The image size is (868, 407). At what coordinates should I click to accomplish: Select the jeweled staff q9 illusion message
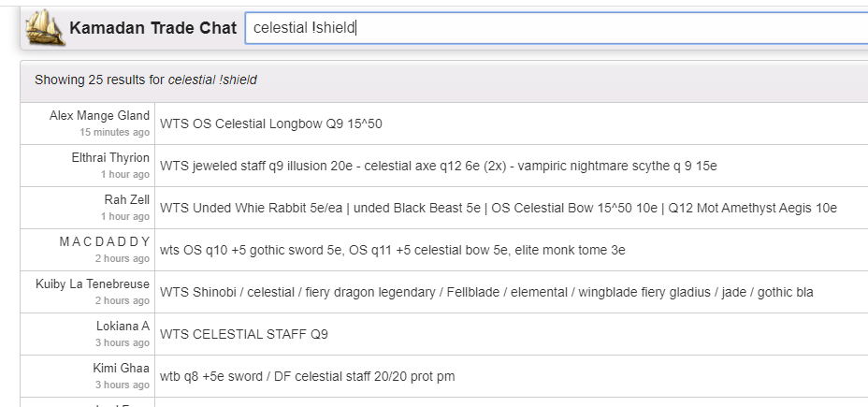coord(438,166)
